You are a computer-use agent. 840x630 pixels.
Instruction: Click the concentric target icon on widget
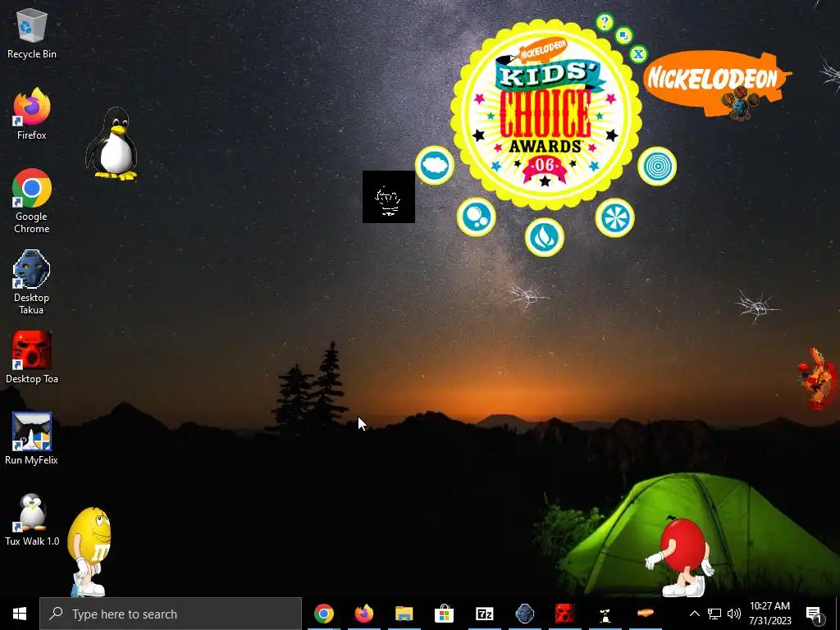click(657, 166)
